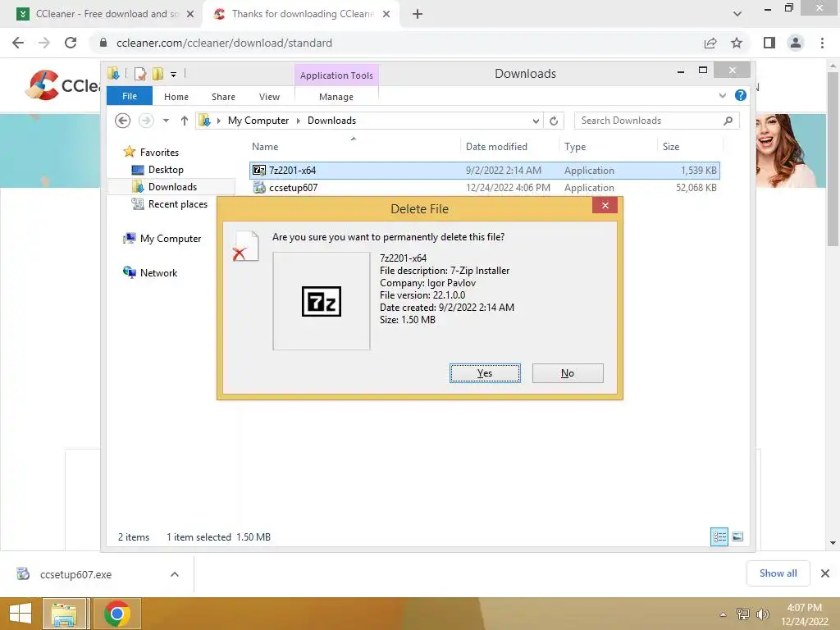The height and width of the screenshot is (630, 840).
Task: Select Network in navigation pane
Action: point(158,272)
